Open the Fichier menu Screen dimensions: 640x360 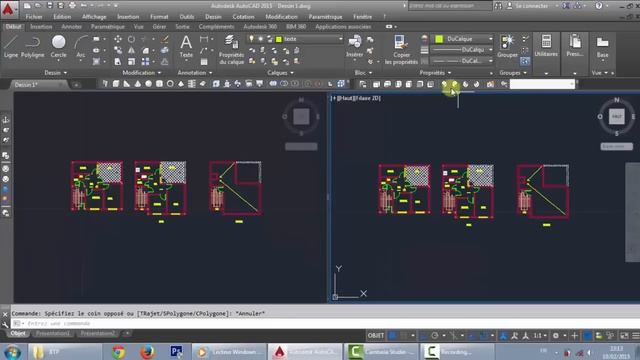tap(34, 17)
